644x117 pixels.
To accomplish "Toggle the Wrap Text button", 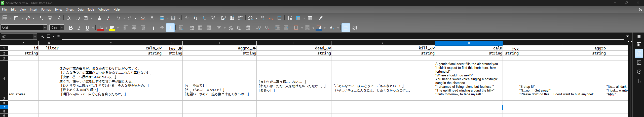I will (181, 28).
